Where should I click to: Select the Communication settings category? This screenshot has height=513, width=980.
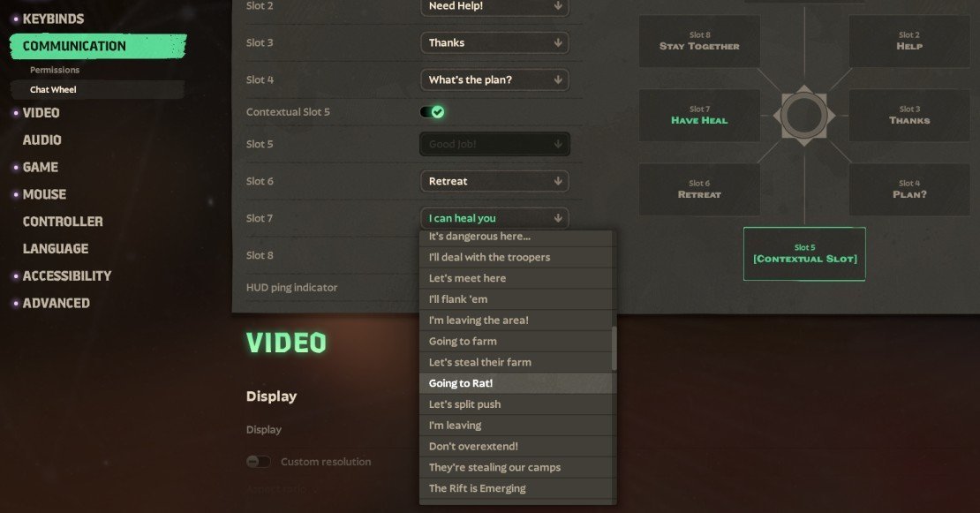click(98, 46)
